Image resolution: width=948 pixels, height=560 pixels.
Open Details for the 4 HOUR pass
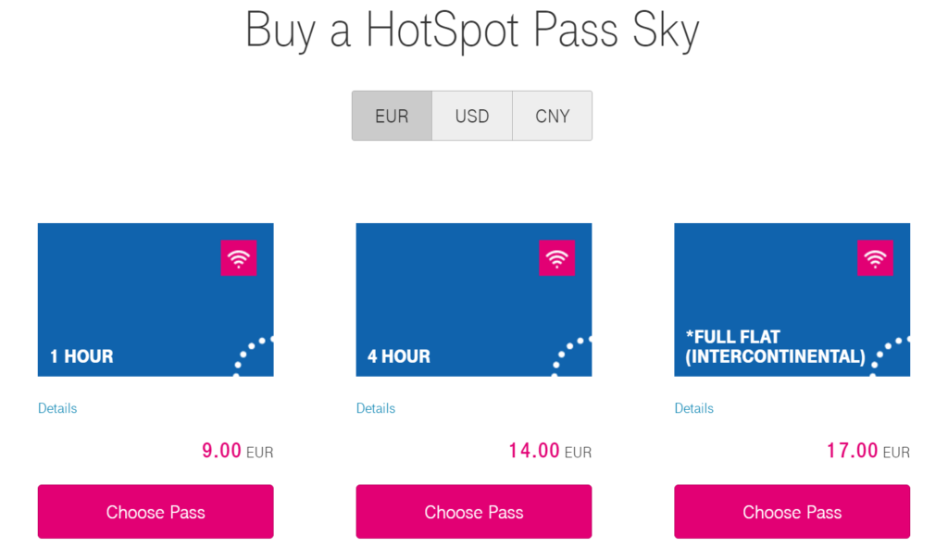pos(376,408)
